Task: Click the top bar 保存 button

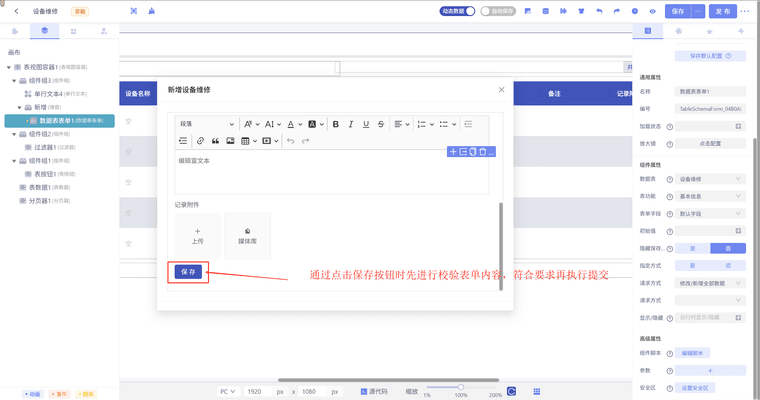Action: click(678, 11)
